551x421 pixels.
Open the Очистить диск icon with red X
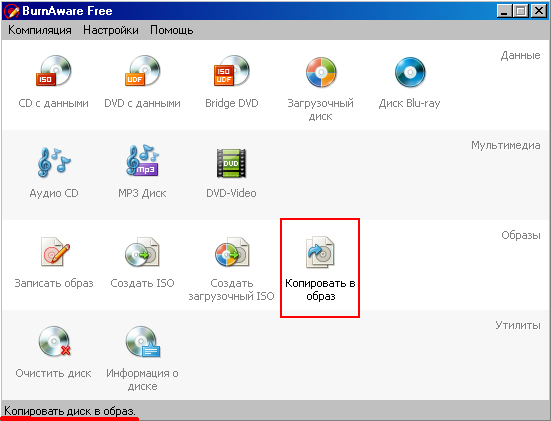(55, 341)
